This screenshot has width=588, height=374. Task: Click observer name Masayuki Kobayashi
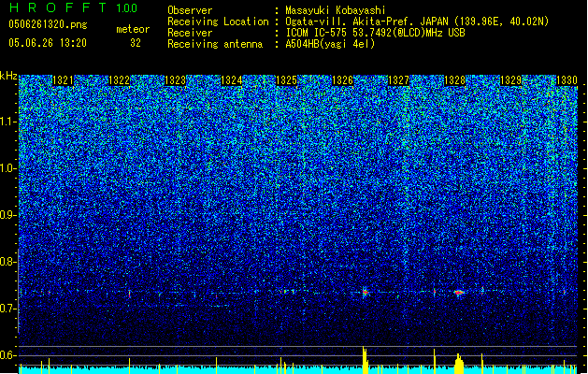[336, 10]
